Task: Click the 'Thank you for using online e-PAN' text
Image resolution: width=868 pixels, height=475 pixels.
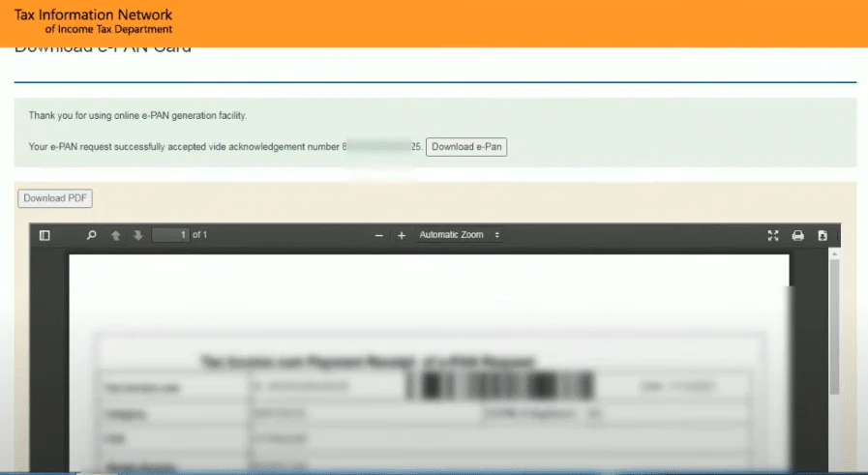Action: [x=137, y=115]
